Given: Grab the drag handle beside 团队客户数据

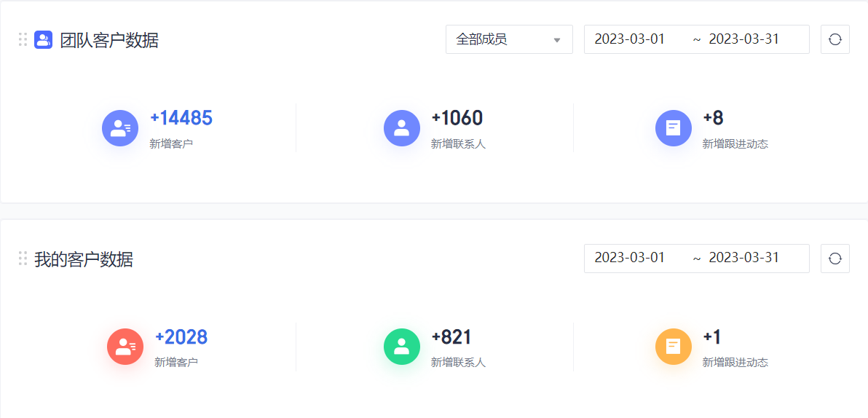Looking at the screenshot, I should tap(23, 39).
